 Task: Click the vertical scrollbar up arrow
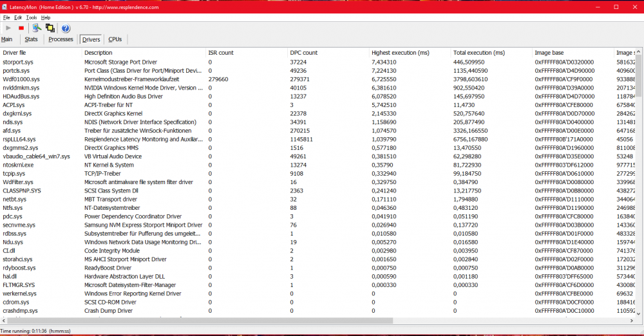click(638, 51)
